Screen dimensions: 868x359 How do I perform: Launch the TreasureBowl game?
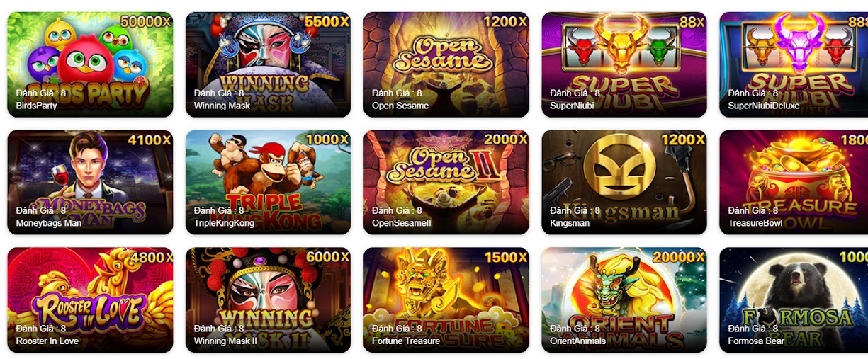click(x=794, y=182)
